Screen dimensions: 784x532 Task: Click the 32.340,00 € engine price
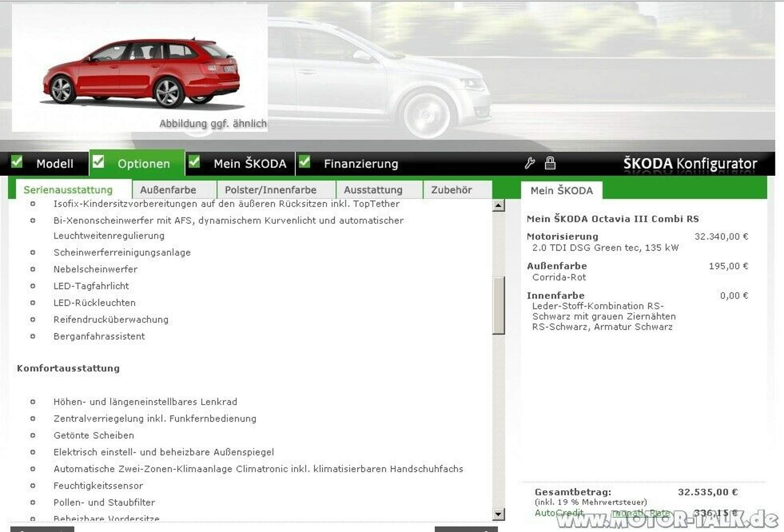coord(721,236)
